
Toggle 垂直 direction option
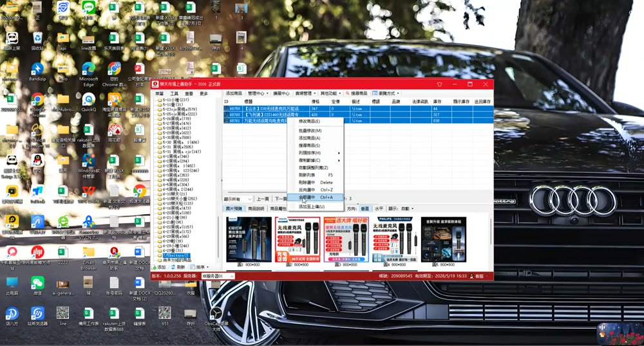pyautogui.click(x=365, y=208)
